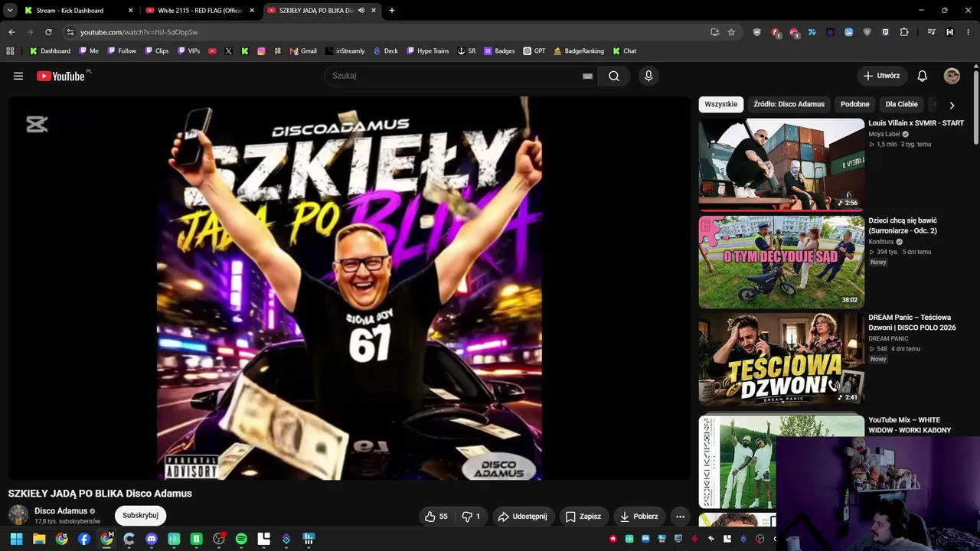Bookmark this page with the star icon
Image resolution: width=980 pixels, height=551 pixels.
[x=731, y=32]
